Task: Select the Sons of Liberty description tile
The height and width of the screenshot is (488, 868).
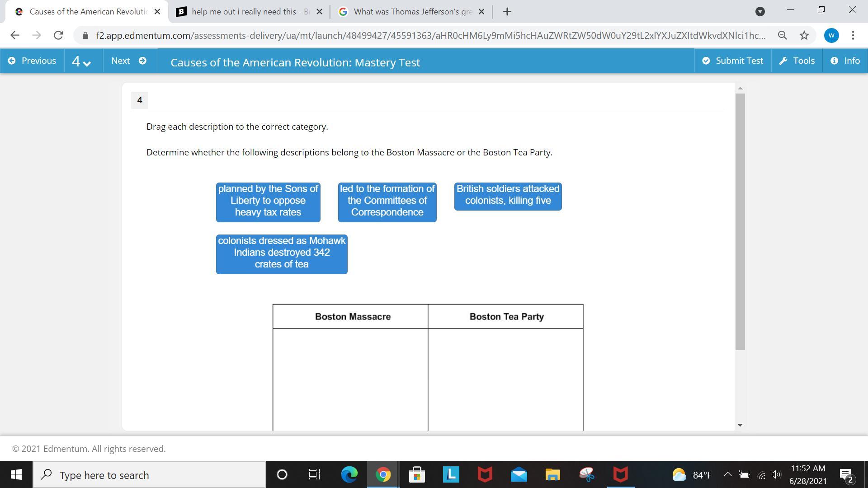Action: 268,202
